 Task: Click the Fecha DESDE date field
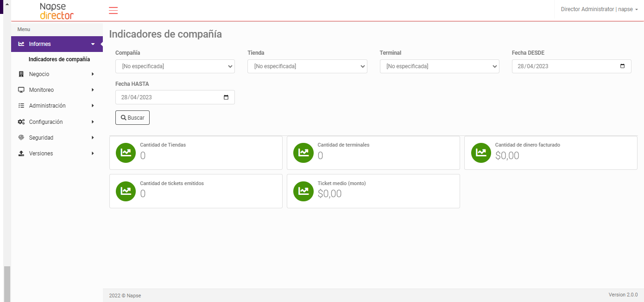point(572,66)
